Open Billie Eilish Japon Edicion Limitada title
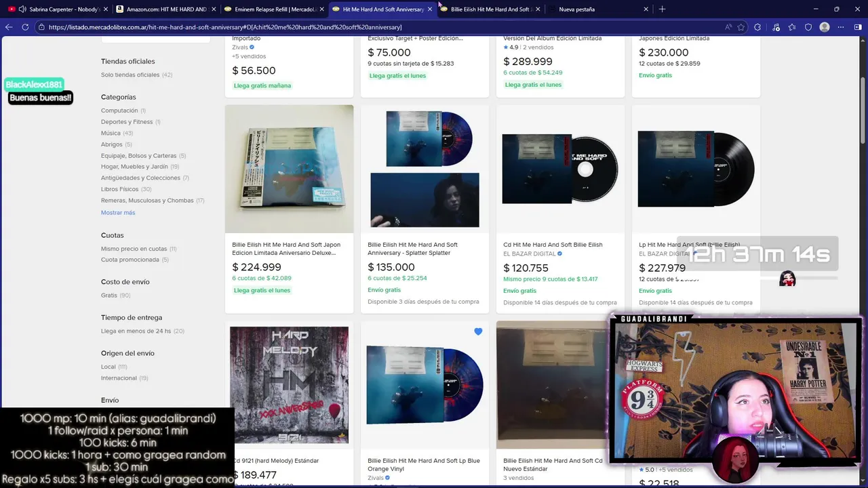Image resolution: width=868 pixels, height=488 pixels. (x=286, y=249)
